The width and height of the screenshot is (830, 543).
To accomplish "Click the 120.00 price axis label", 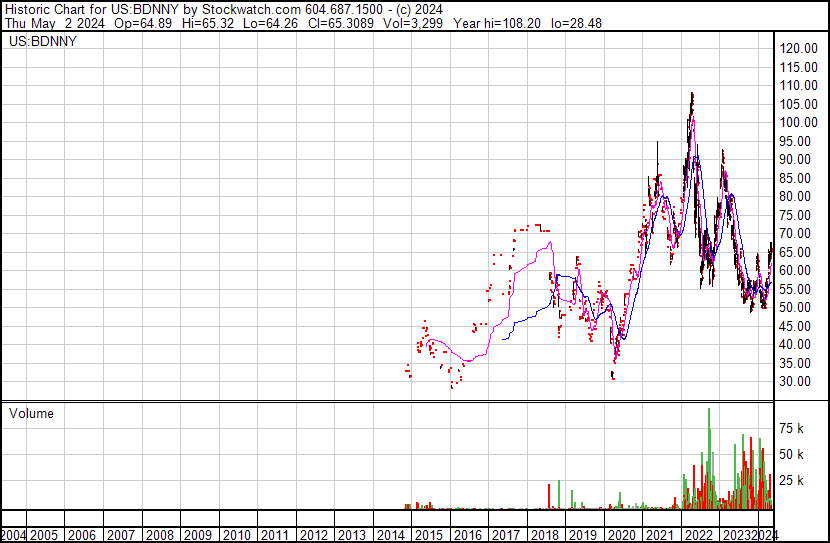I will coord(798,48).
